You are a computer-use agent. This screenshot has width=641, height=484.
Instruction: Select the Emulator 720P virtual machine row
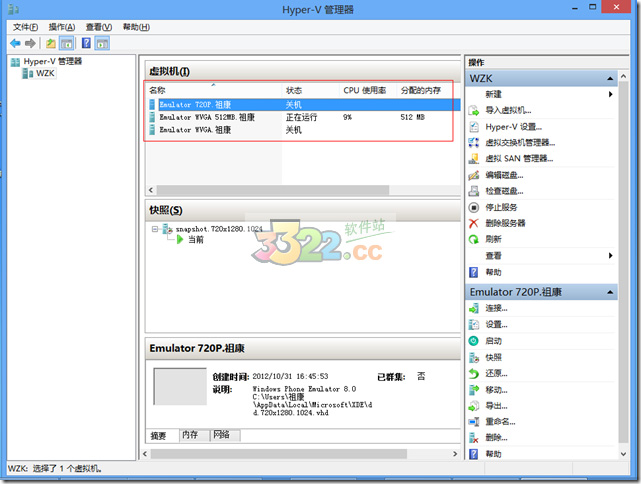point(303,105)
